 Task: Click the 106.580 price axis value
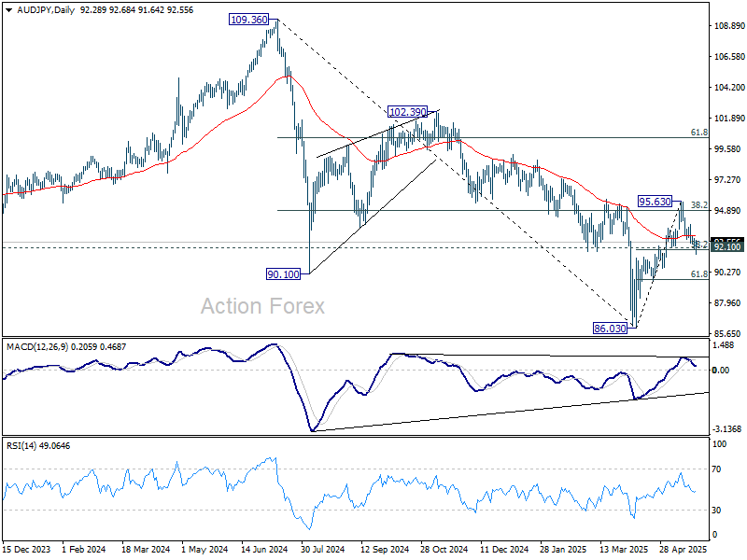click(729, 57)
